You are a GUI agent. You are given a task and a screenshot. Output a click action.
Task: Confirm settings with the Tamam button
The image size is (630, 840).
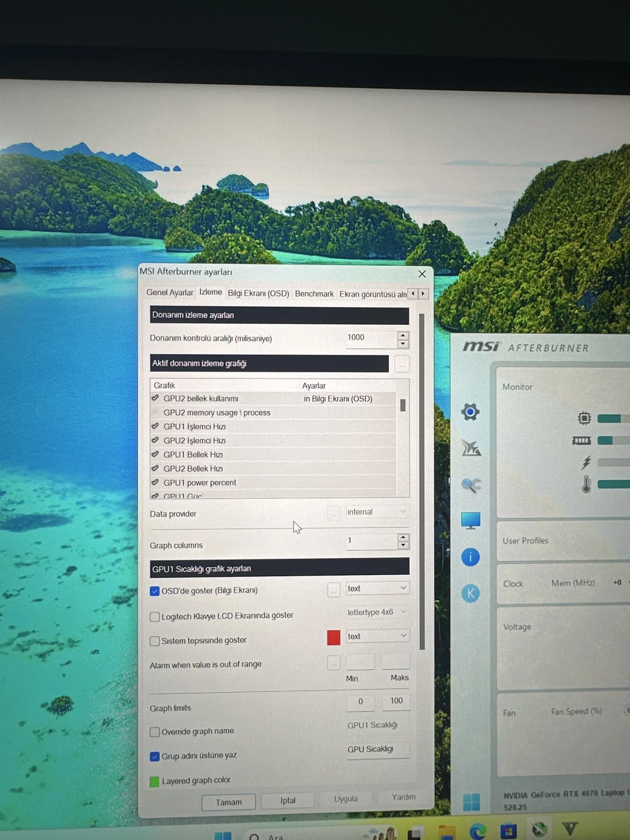(229, 802)
